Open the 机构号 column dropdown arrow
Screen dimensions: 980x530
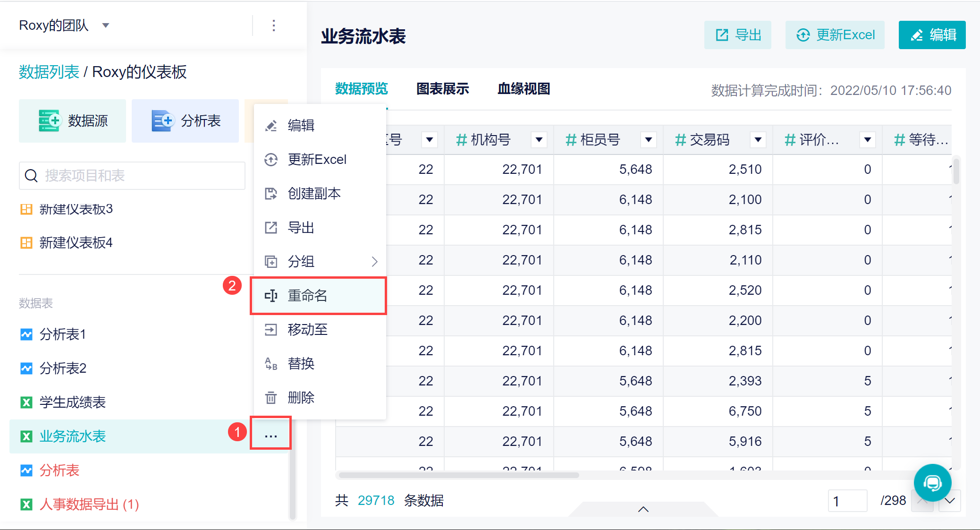pyautogui.click(x=539, y=140)
